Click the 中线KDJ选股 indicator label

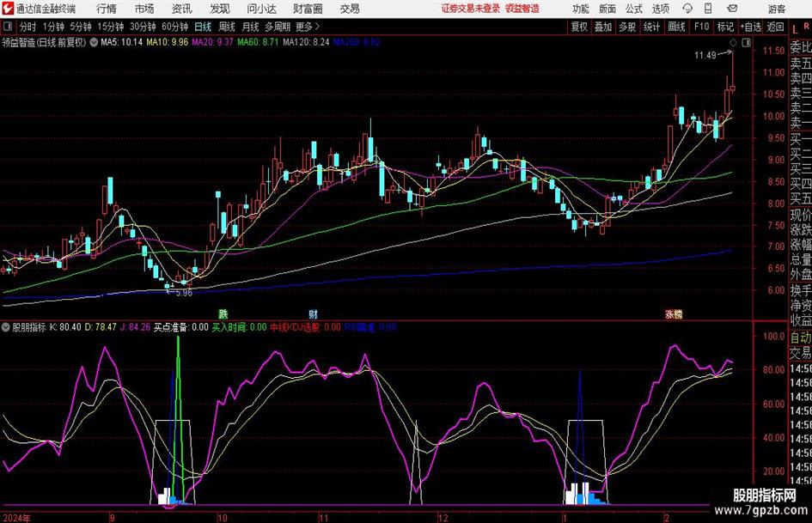pyautogui.click(x=296, y=327)
